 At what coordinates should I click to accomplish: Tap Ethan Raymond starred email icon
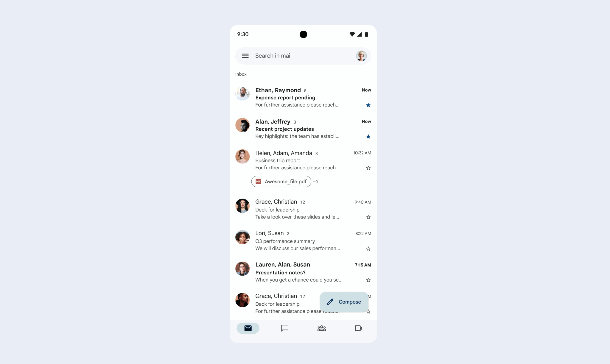coord(368,105)
